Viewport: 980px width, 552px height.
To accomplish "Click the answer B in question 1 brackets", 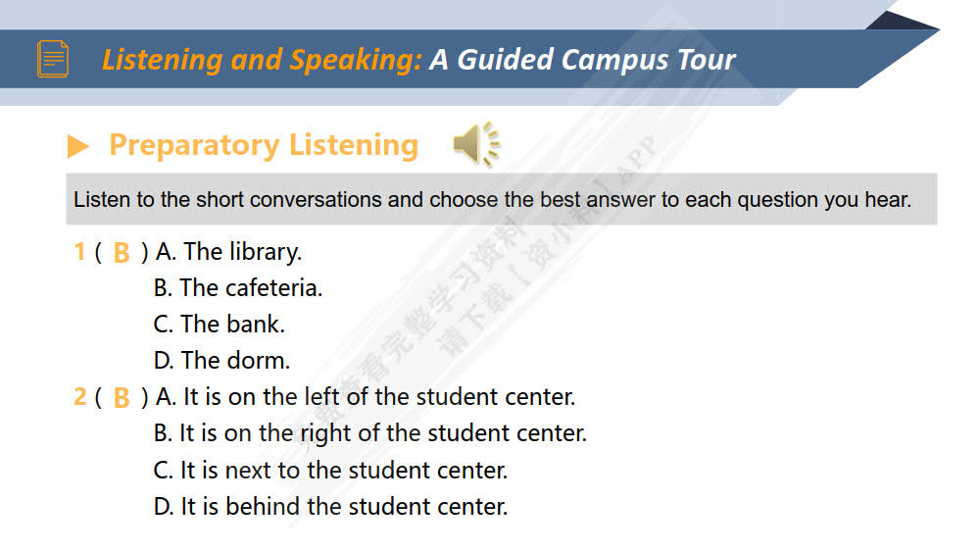I will pyautogui.click(x=122, y=253).
